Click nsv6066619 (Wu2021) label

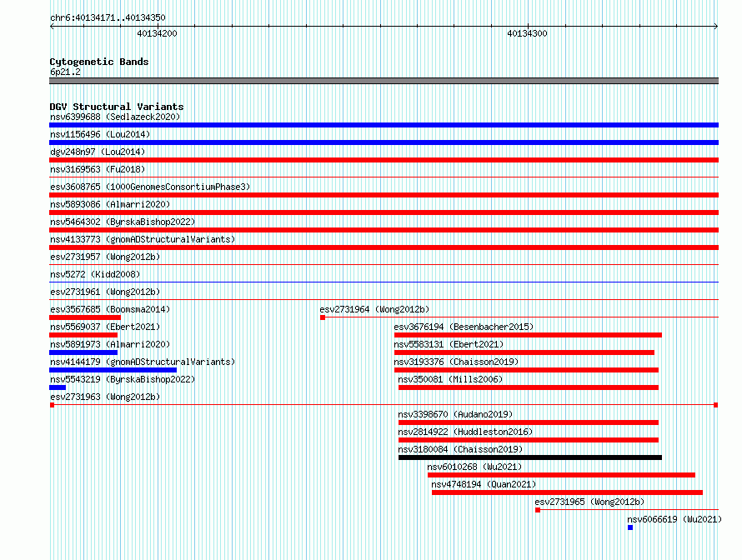674,519
